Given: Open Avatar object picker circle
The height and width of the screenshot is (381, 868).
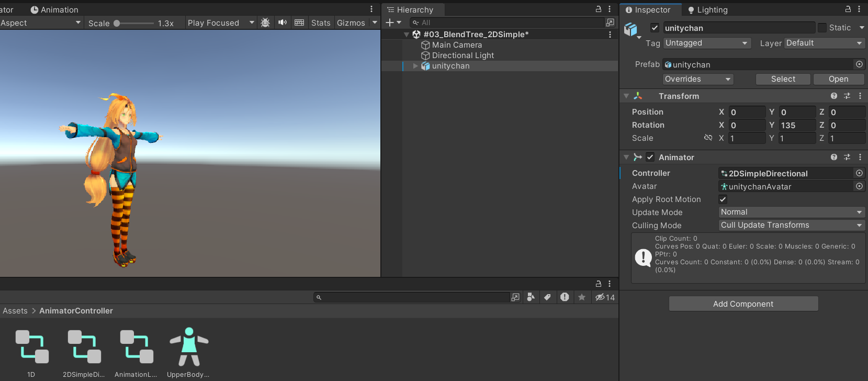Looking at the screenshot, I should [859, 186].
